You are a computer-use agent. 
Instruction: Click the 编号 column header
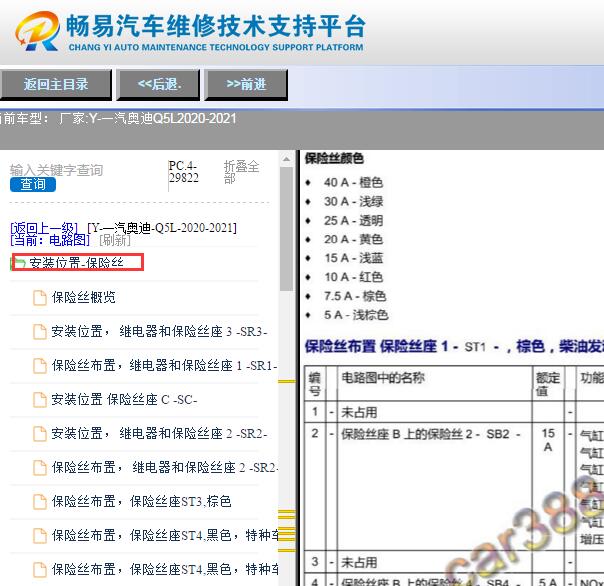coord(315,384)
